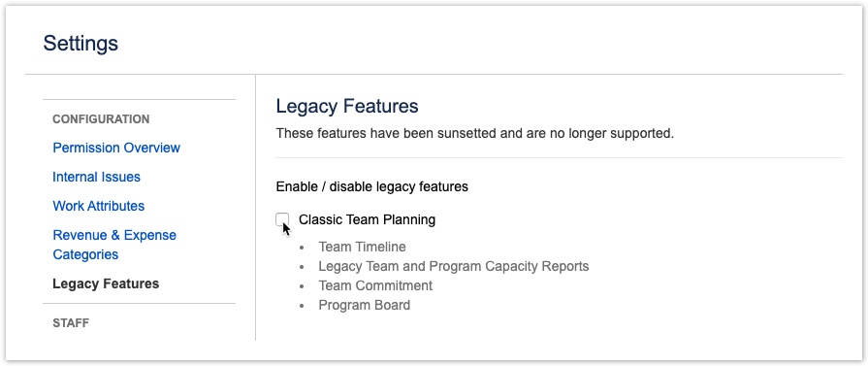Screen dimensions: 868x366
Task: Open Work Attributes configuration
Action: [99, 206]
